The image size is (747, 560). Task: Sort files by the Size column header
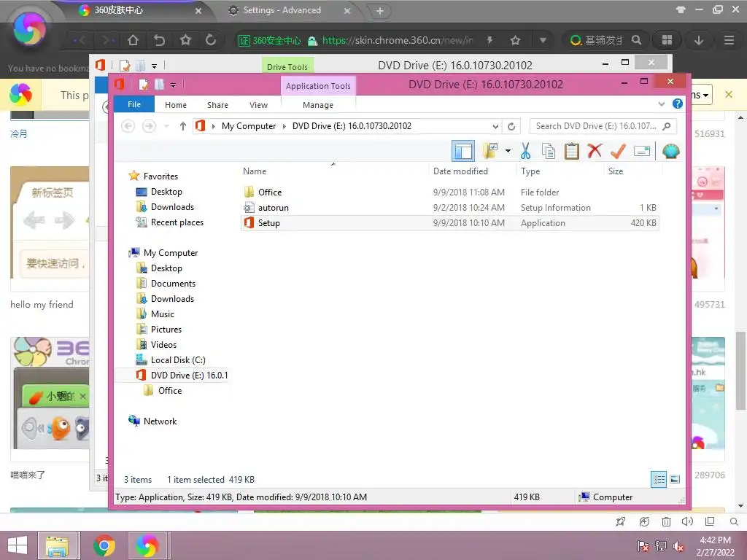(x=616, y=171)
